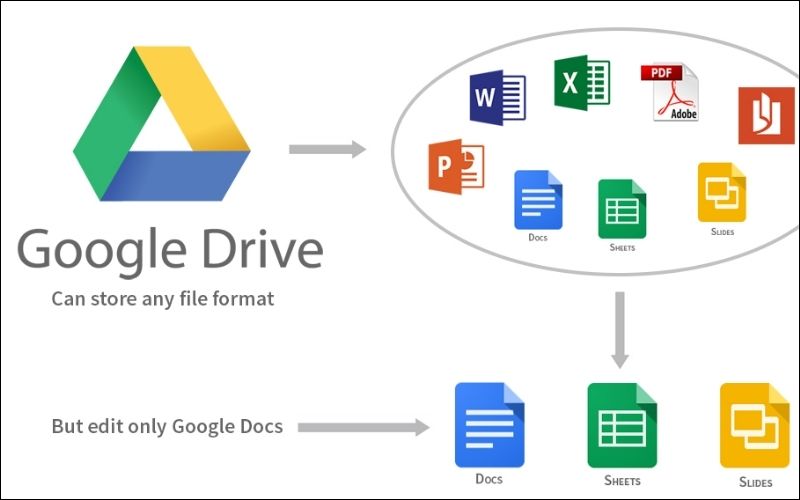Click the gray right arrow beside the Drive logo
The width and height of the screenshot is (800, 500).
click(327, 150)
